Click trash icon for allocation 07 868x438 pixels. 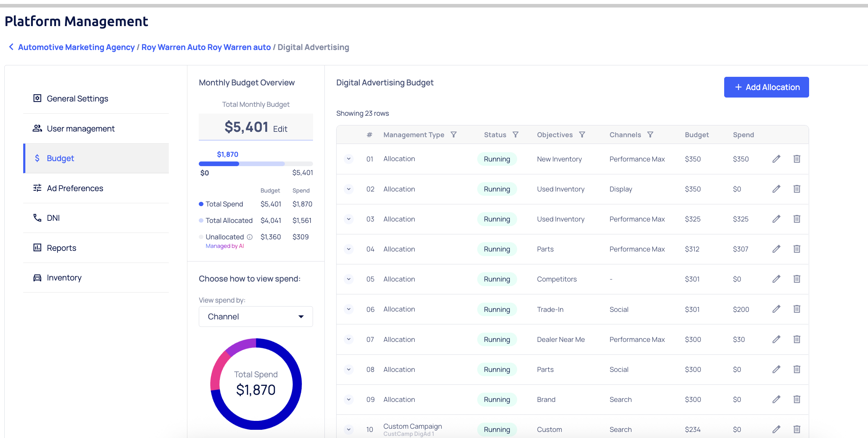(797, 339)
